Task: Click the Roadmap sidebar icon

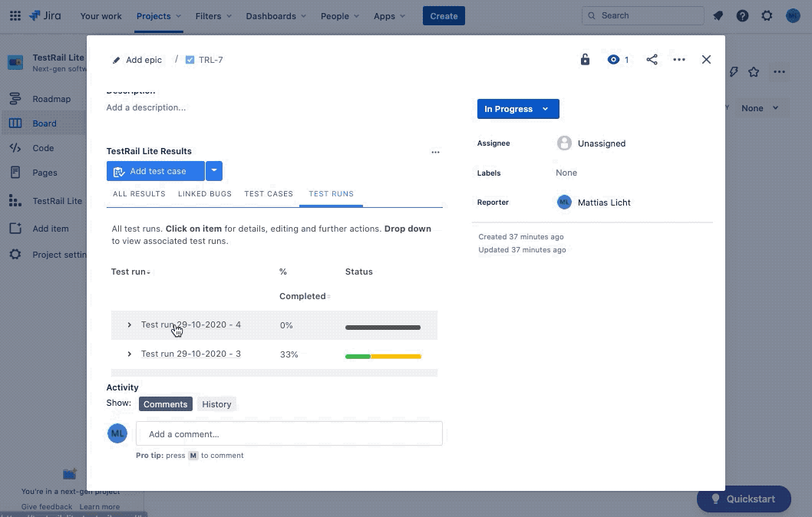Action: (x=15, y=98)
